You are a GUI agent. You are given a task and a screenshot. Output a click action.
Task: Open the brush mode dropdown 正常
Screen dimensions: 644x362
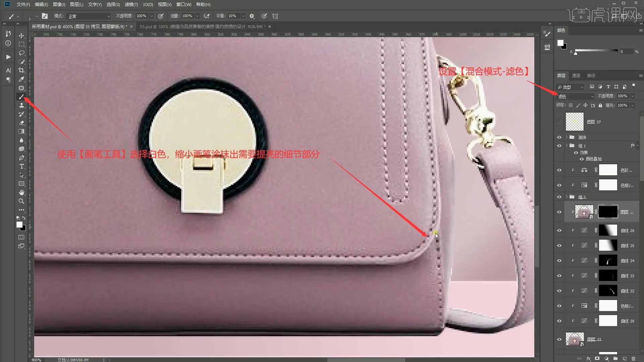point(89,16)
